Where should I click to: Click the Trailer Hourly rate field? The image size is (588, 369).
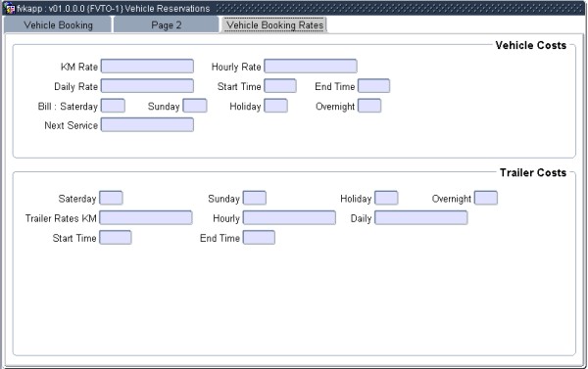point(289,217)
